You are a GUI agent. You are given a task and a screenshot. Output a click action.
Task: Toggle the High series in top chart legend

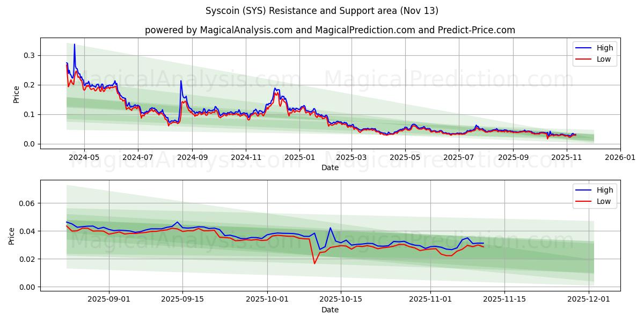point(604,48)
